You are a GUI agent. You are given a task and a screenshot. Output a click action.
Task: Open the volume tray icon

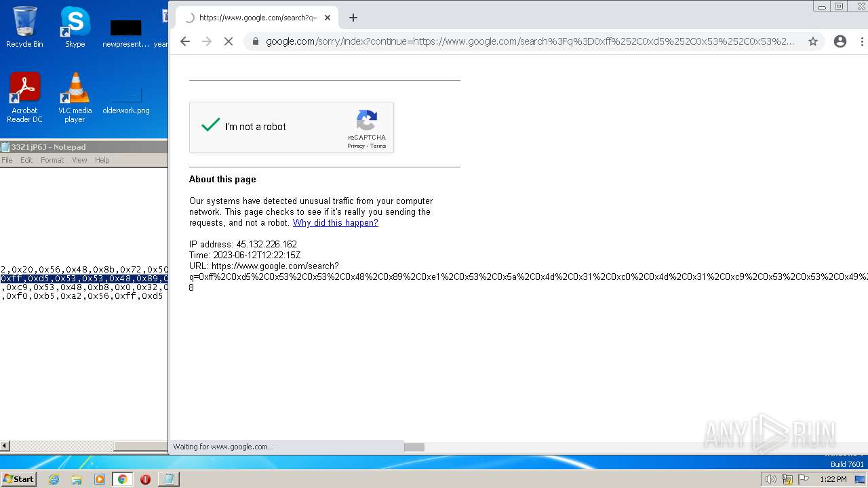coord(770,479)
